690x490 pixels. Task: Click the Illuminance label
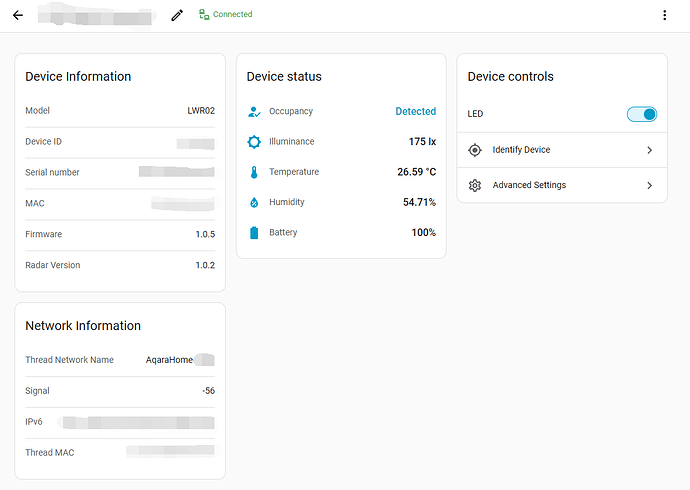[x=292, y=142]
